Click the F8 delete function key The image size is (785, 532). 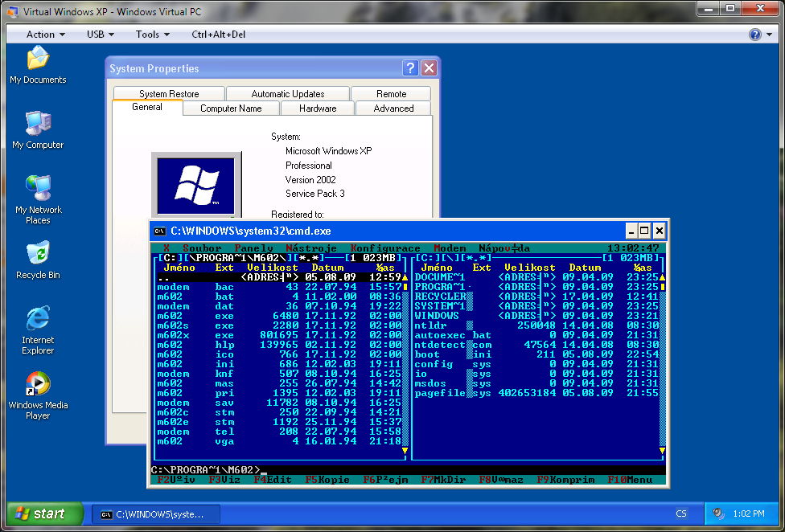pyautogui.click(x=501, y=480)
